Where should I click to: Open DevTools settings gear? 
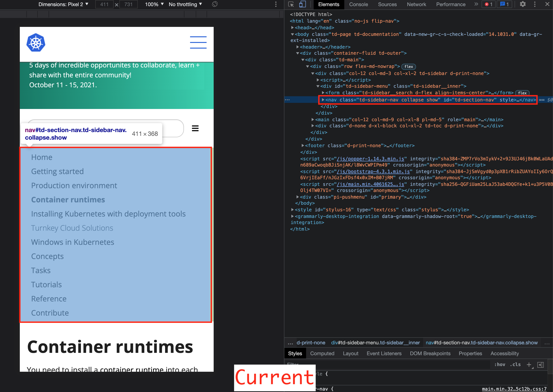523,4
